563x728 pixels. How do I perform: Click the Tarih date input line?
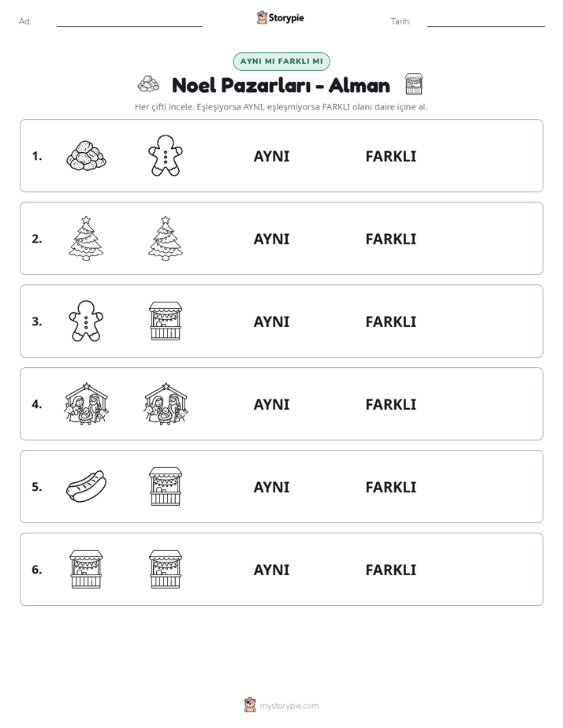[486, 21]
